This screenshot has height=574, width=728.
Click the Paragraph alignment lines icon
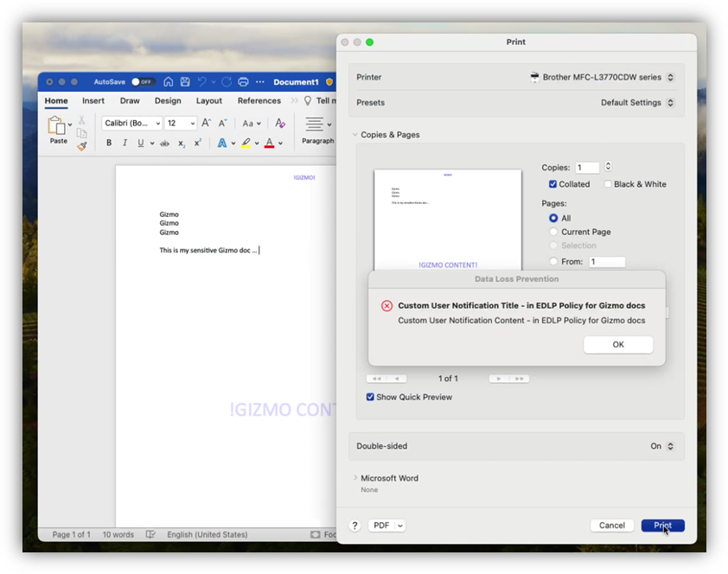tap(315, 124)
